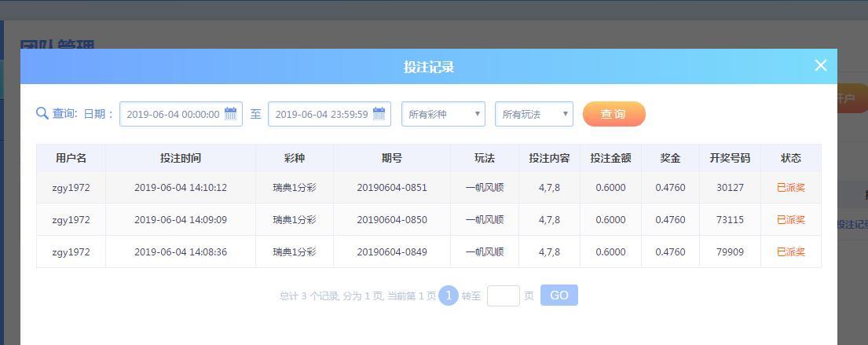This screenshot has height=345, width=868.
Task: Focus the page number input box
Action: tap(504, 295)
